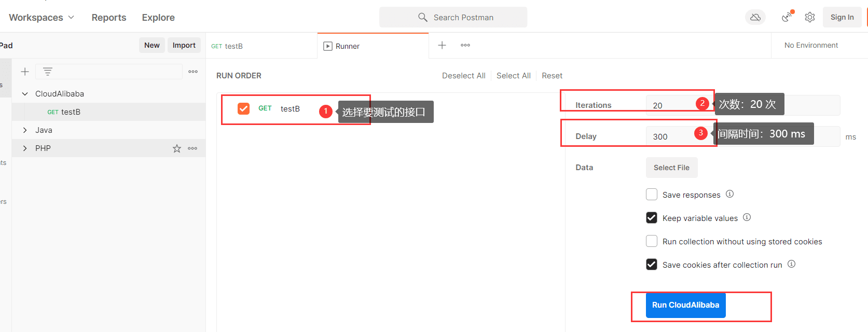This screenshot has width=868, height=332.
Task: Click the filter icon in sidebar
Action: [x=48, y=72]
